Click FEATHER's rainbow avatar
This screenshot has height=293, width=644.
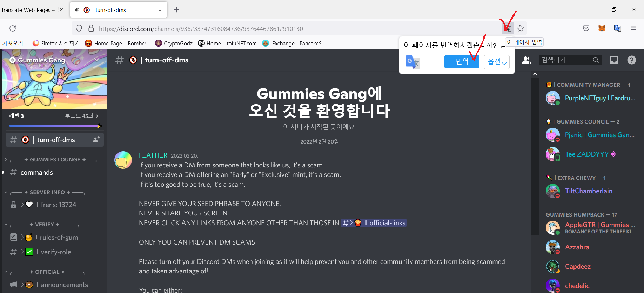point(123,160)
